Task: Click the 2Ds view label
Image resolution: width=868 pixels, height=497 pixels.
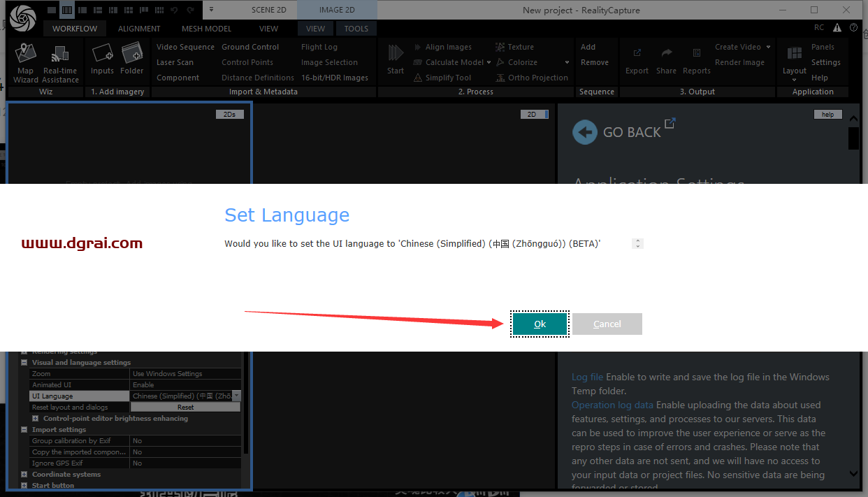Action: point(229,115)
